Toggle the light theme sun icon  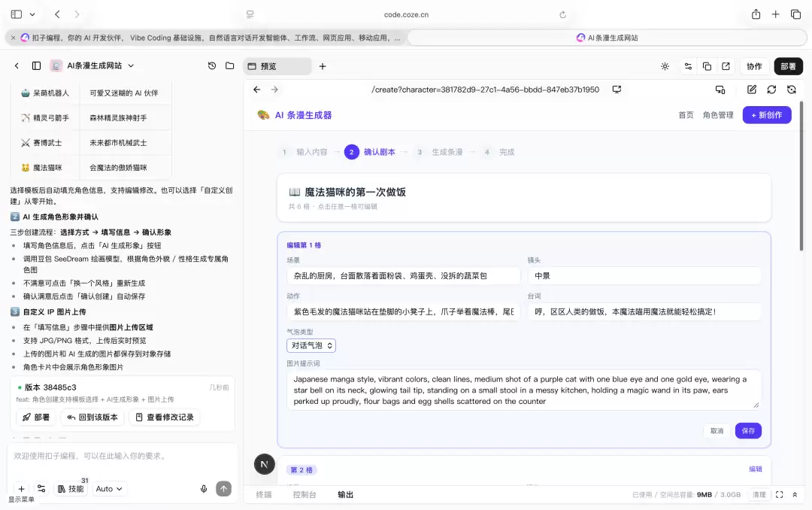pyautogui.click(x=665, y=66)
